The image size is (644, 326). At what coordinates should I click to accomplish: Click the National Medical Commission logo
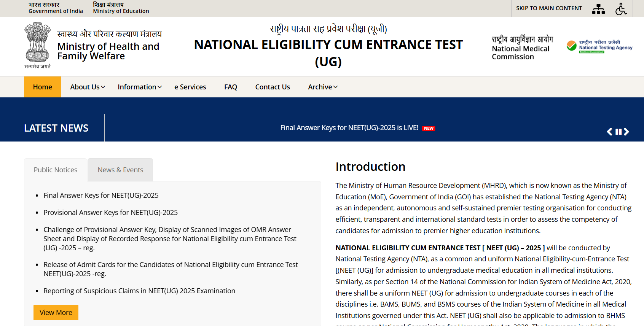pos(522,48)
